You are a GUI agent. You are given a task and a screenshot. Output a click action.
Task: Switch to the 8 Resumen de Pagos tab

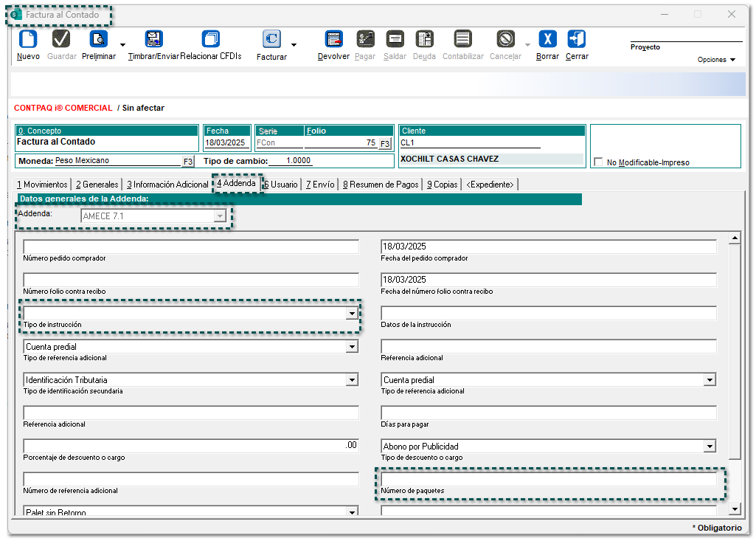[380, 185]
